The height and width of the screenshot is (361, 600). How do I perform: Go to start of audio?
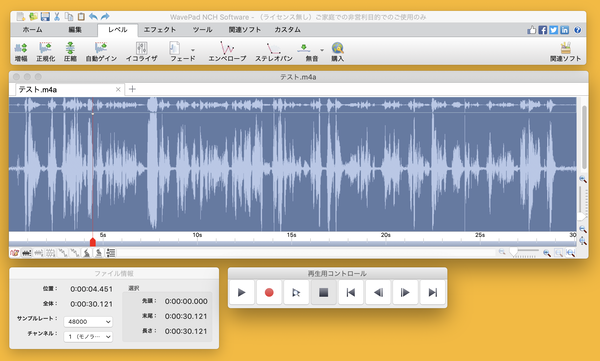pyautogui.click(x=351, y=292)
